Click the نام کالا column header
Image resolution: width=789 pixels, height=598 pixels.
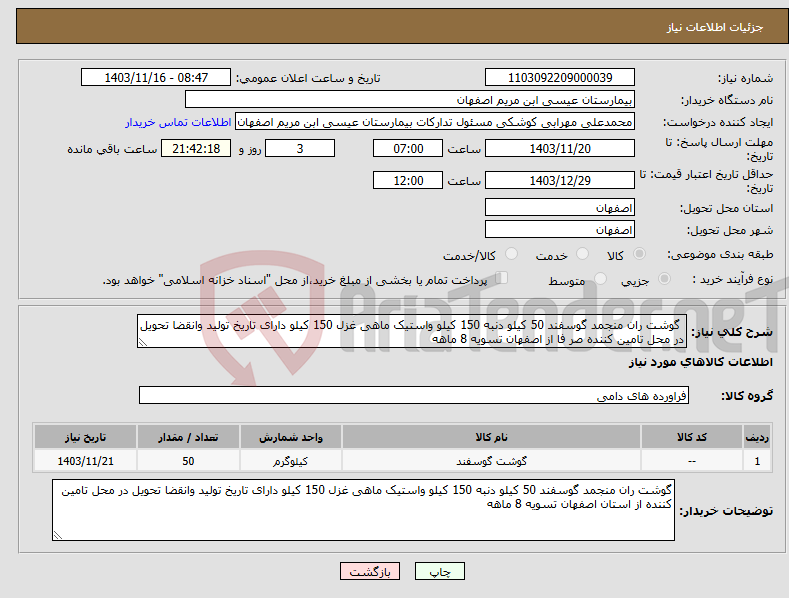point(491,437)
